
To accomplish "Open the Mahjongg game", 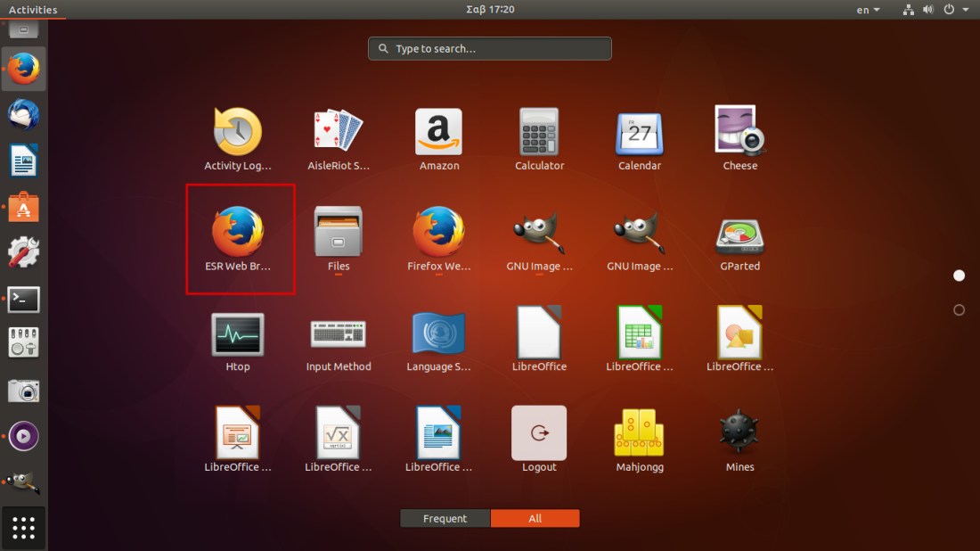I will click(639, 433).
